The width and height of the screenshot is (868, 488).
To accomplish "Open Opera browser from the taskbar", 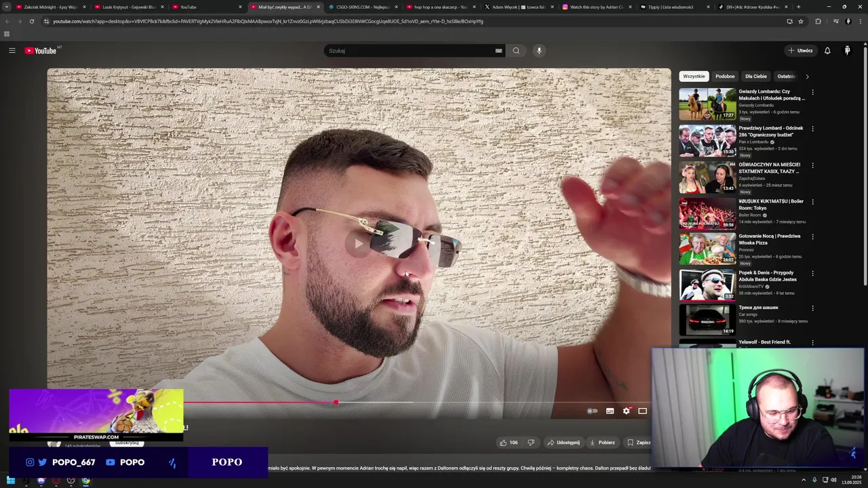I will click(x=56, y=481).
